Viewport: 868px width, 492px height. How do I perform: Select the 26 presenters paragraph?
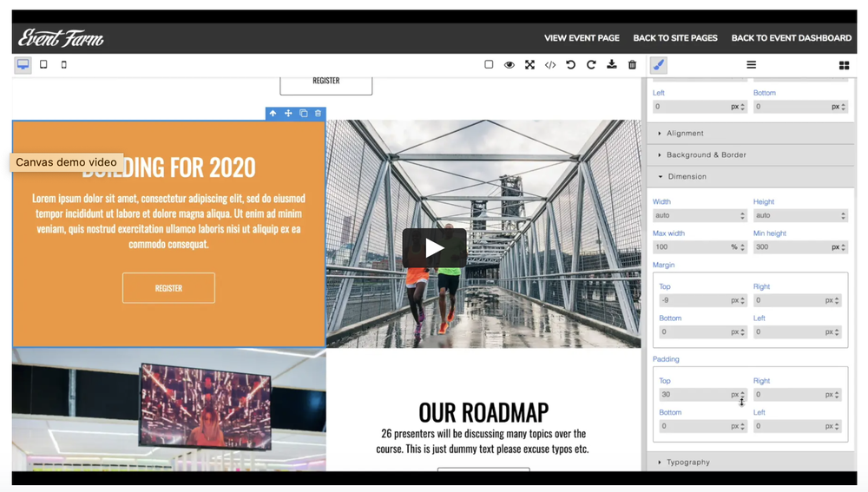click(483, 441)
